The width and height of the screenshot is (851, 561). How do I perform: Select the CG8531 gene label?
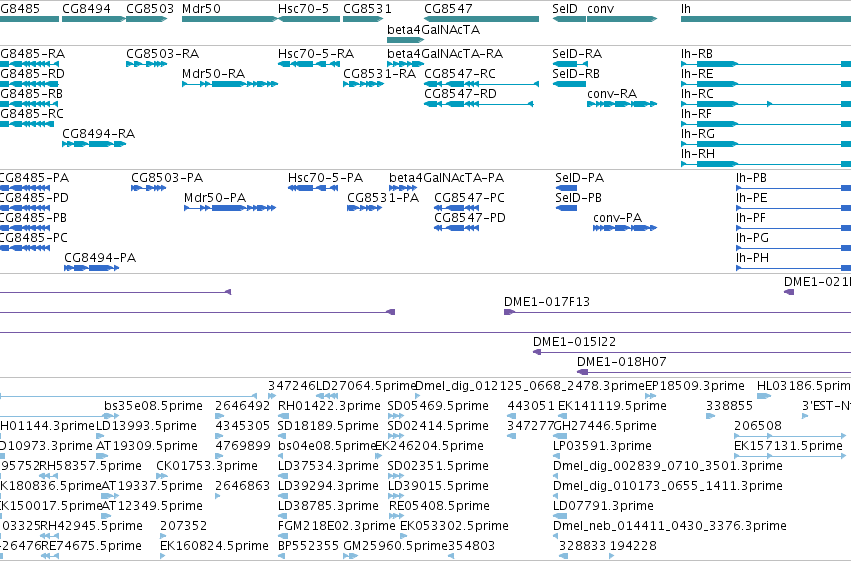(x=367, y=9)
